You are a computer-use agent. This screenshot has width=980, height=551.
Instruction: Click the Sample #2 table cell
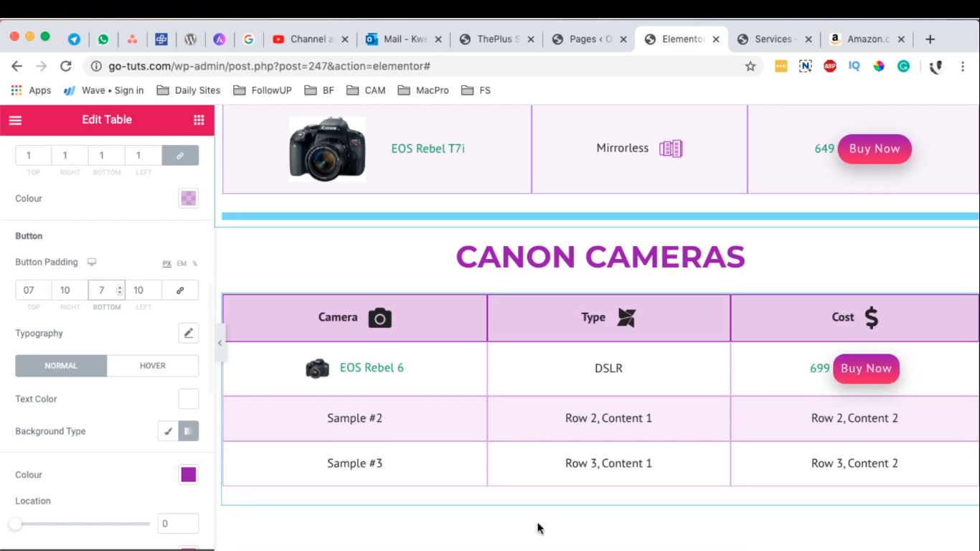tap(355, 418)
